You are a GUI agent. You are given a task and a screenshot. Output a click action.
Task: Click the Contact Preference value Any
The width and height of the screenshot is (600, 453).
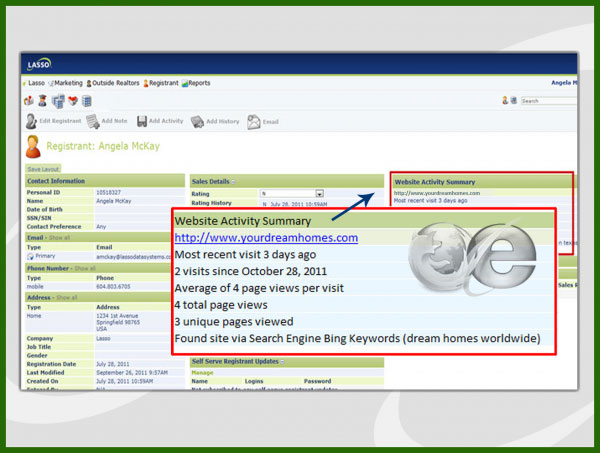101,226
